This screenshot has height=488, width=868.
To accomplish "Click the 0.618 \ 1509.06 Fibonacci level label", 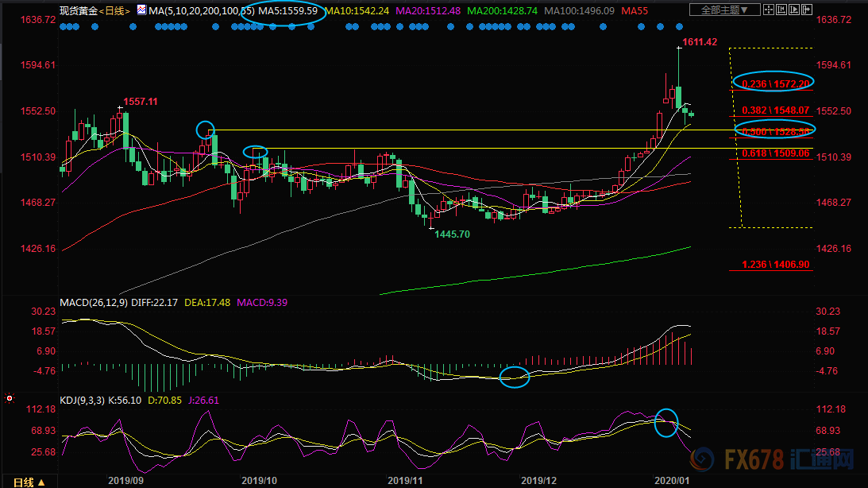I will click(x=775, y=153).
